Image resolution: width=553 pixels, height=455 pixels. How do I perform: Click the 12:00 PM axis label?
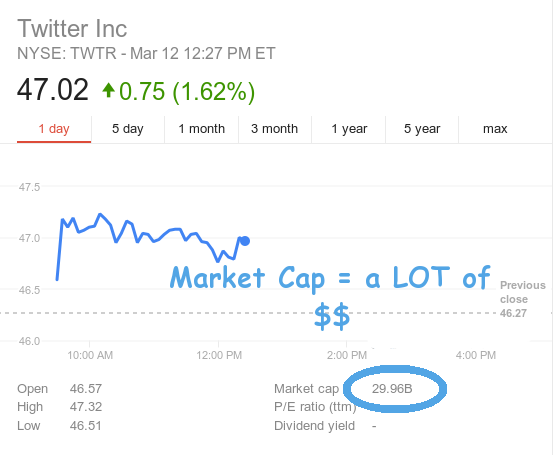tap(219, 355)
